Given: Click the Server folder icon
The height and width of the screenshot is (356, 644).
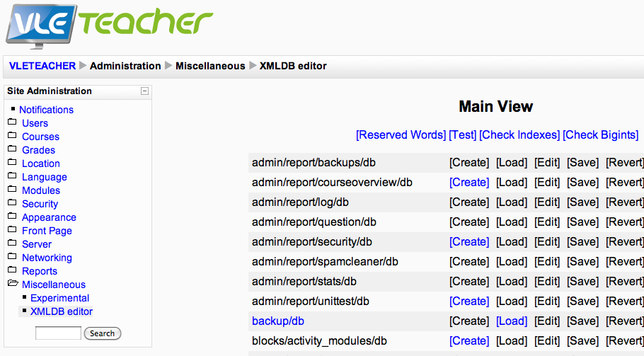Looking at the screenshot, I should click(12, 243).
